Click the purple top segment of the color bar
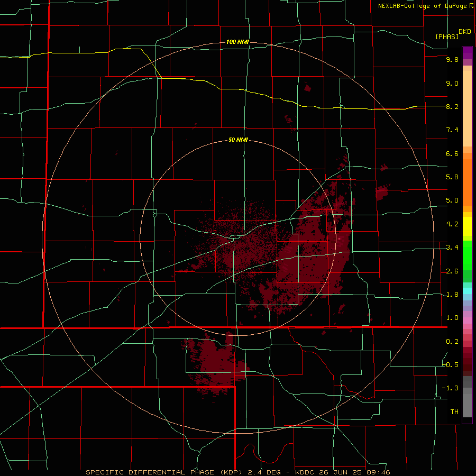Image resolution: width=476 pixels, height=476 pixels. click(x=467, y=53)
